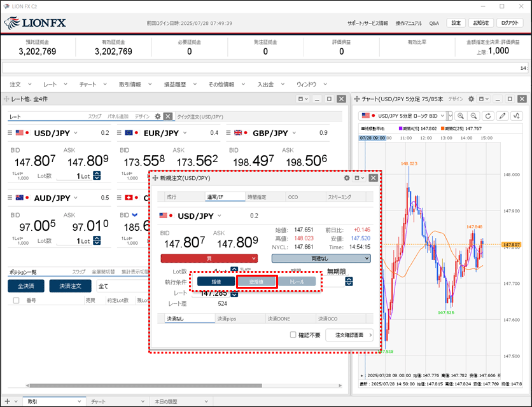This screenshot has width=532, height=407.
Task: Click USD/JPY Lot stepper in rate panel
Action: pyautogui.click(x=97, y=176)
